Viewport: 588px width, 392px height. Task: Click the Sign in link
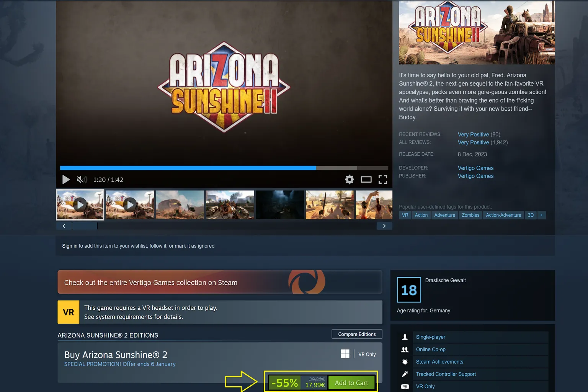pos(70,246)
